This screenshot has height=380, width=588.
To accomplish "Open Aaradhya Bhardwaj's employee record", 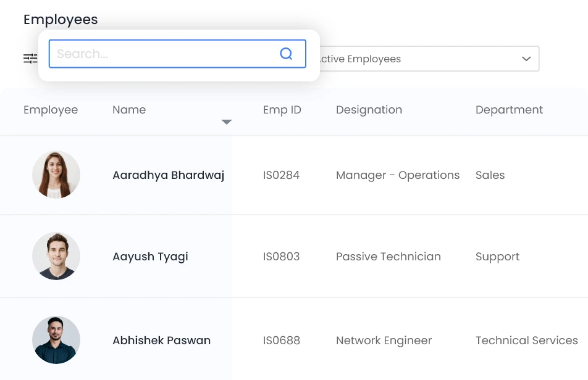I will [x=168, y=175].
